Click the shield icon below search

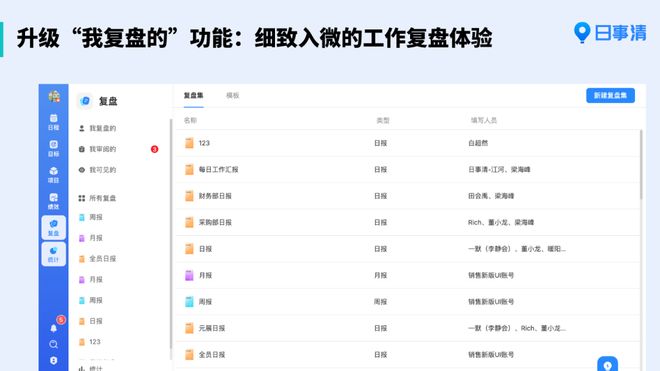pos(53,360)
